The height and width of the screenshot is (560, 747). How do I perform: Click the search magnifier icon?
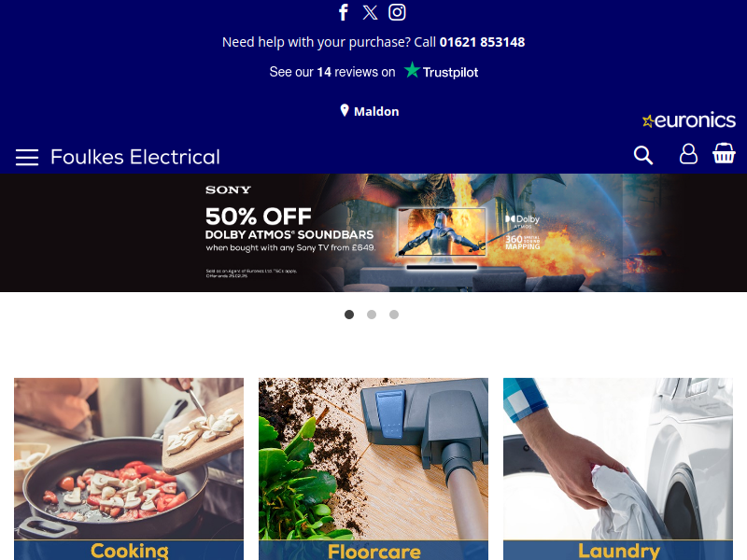pyautogui.click(x=643, y=155)
